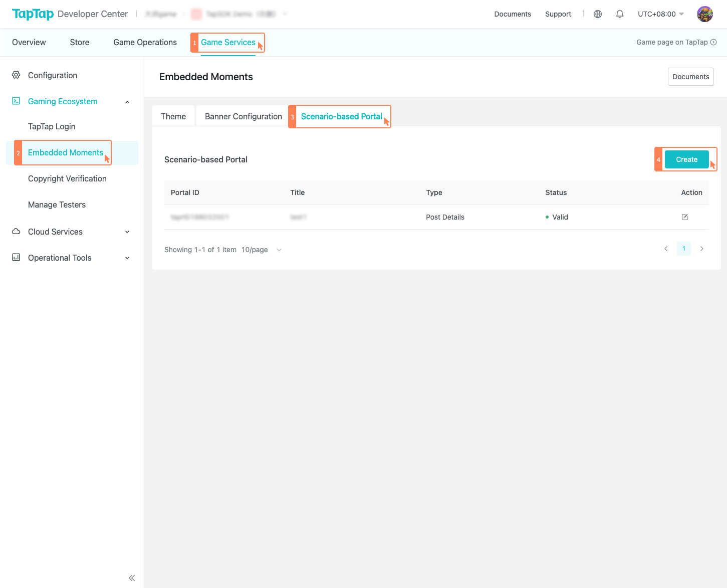Go to next page arrow
This screenshot has height=588, width=727.
coord(702,249)
